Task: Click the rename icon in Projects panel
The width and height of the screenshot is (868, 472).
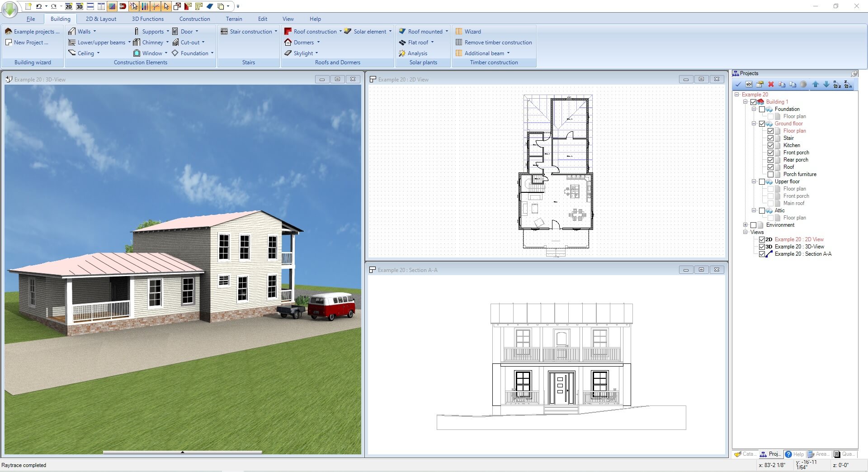Action: tap(749, 85)
